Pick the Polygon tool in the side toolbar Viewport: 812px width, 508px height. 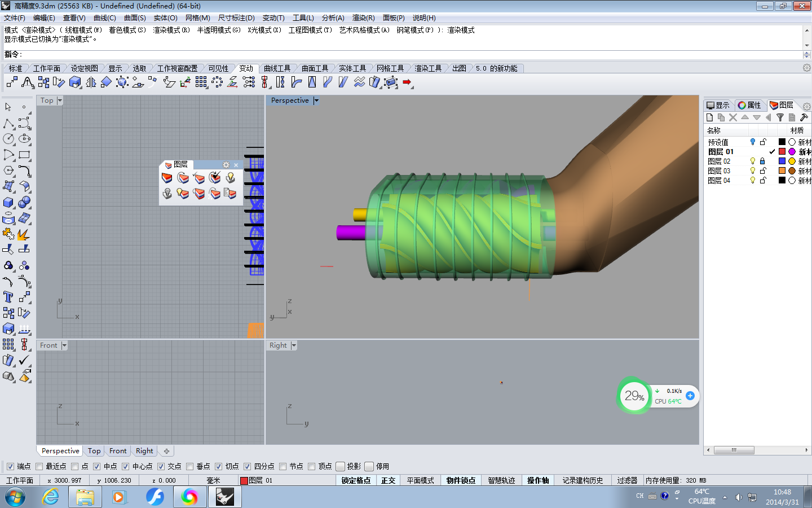click(x=8, y=170)
